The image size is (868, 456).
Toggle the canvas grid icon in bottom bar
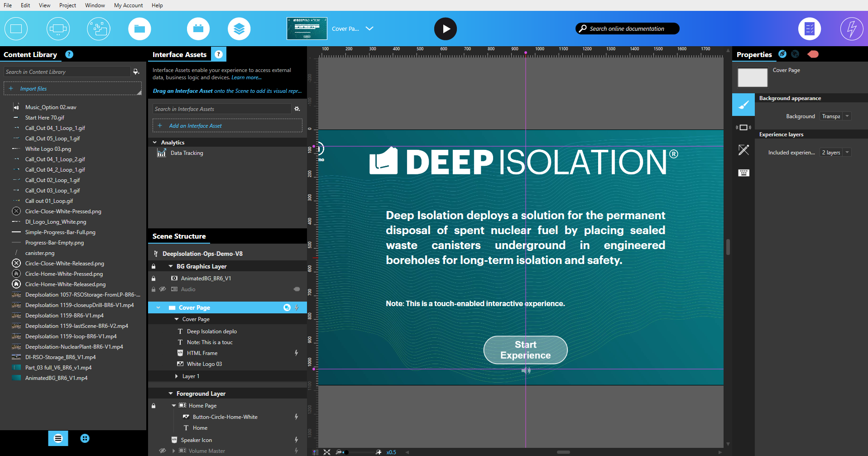[316, 452]
